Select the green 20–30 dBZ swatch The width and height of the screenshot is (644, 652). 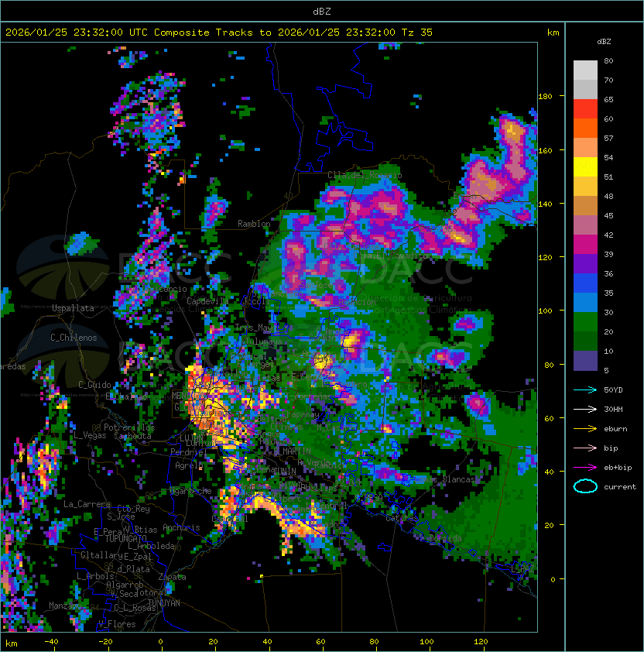(x=585, y=321)
